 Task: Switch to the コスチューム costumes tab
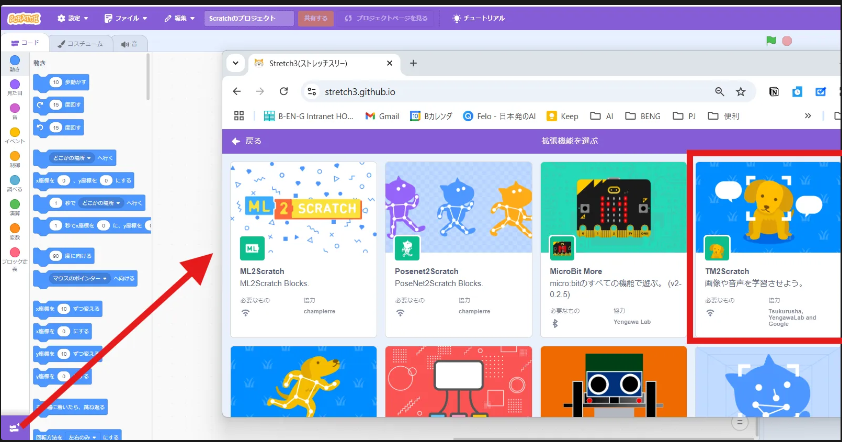[x=81, y=44]
